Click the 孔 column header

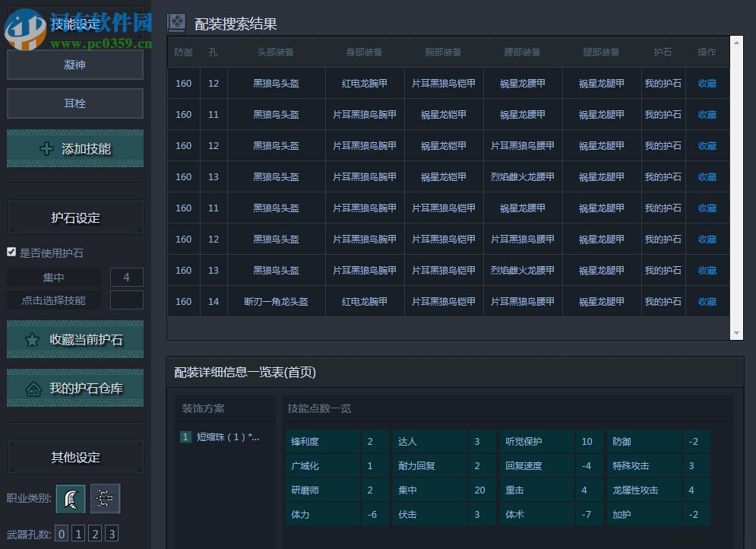pos(213,52)
